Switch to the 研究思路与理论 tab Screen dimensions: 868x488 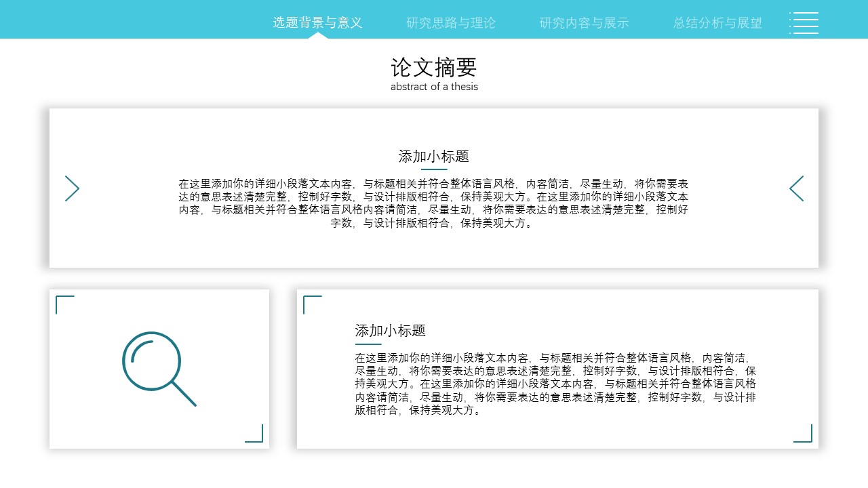point(451,22)
